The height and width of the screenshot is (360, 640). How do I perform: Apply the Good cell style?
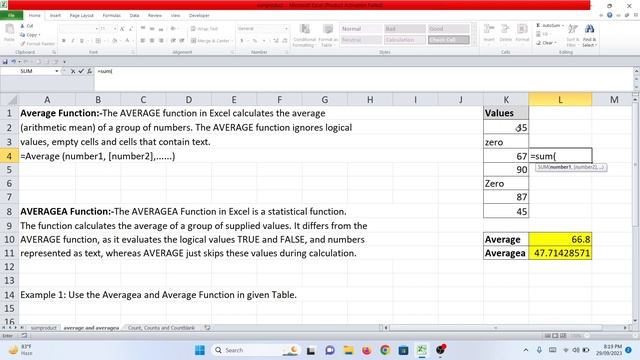449,29
